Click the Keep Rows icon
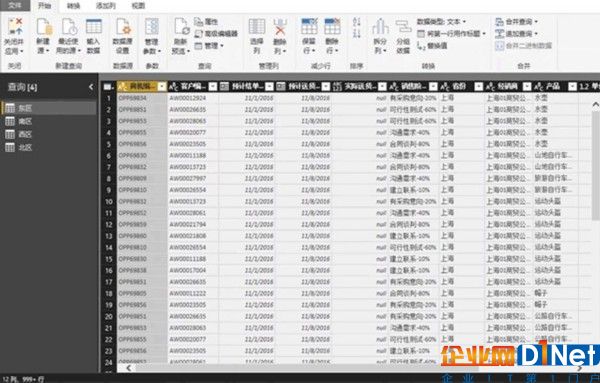 [x=309, y=27]
